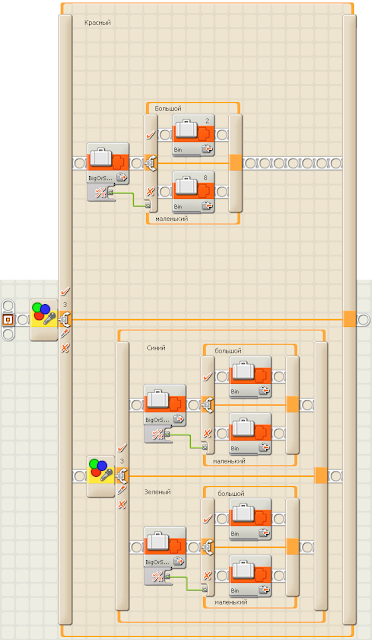This screenshot has height=640, width=372.
Task: Click the write icon on Bin block 2
Action: 208,149
